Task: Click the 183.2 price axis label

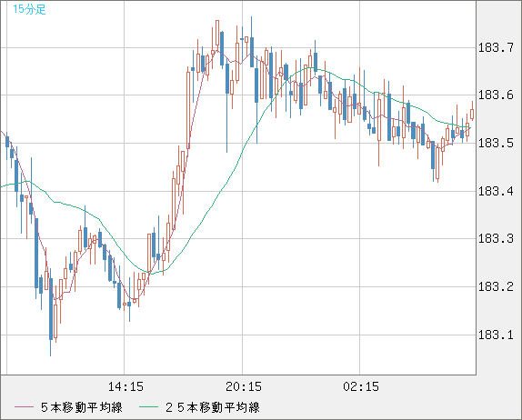Action: tap(496, 287)
